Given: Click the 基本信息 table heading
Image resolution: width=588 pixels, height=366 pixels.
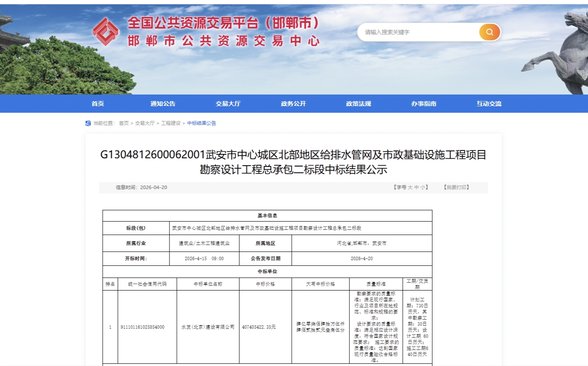Looking at the screenshot, I should (x=268, y=216).
